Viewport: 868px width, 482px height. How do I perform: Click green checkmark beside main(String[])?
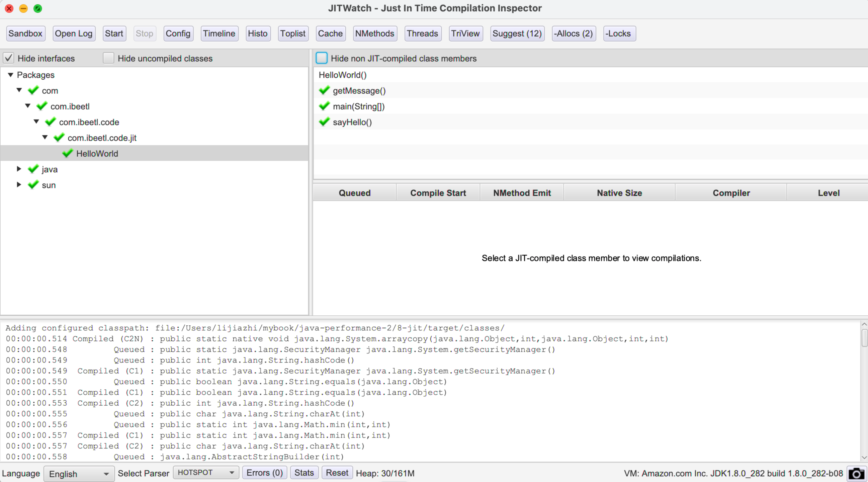[x=324, y=106]
